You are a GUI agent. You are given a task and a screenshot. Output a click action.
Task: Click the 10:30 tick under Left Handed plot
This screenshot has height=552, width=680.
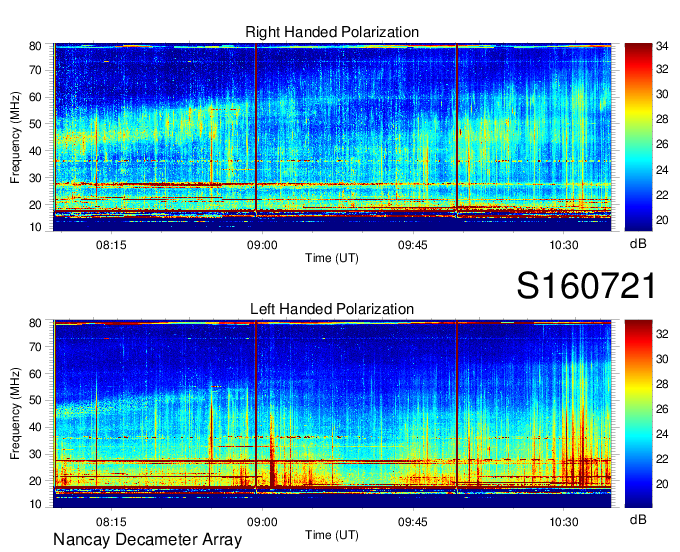coord(563,522)
